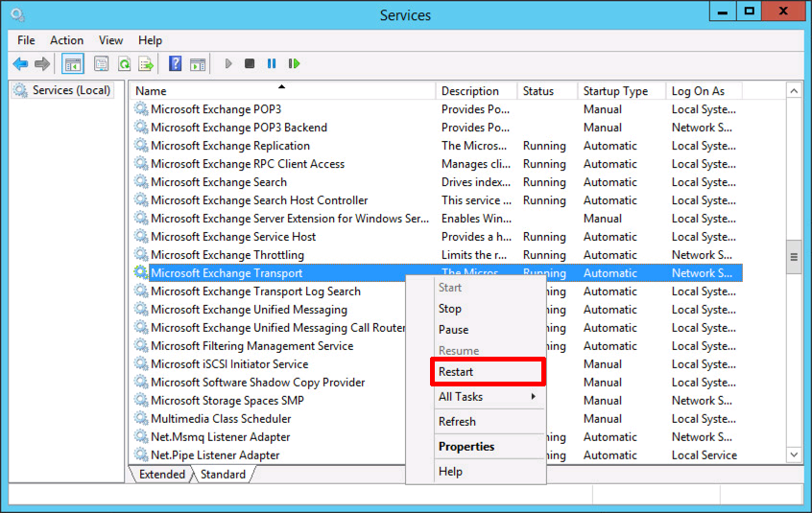Click the Restart Service toolbar icon
This screenshot has height=513, width=812.
294,63
